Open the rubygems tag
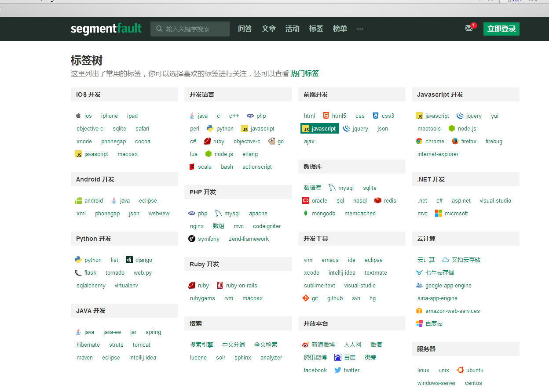The height and width of the screenshot is (392, 549). pyautogui.click(x=203, y=298)
